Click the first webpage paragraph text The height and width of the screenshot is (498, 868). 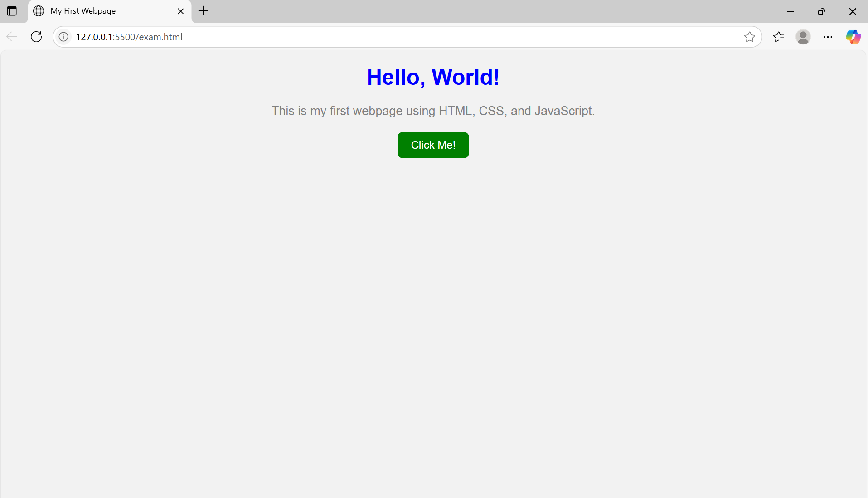[x=433, y=111]
